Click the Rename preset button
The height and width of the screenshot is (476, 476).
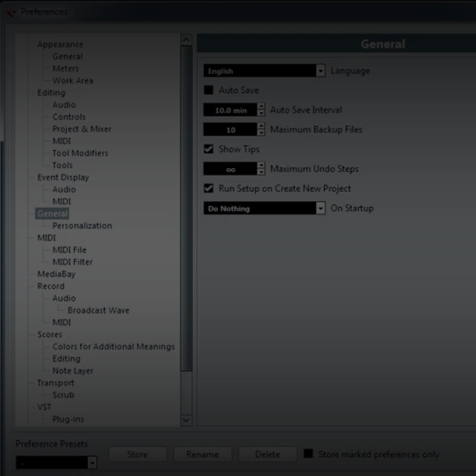pyautogui.click(x=202, y=454)
